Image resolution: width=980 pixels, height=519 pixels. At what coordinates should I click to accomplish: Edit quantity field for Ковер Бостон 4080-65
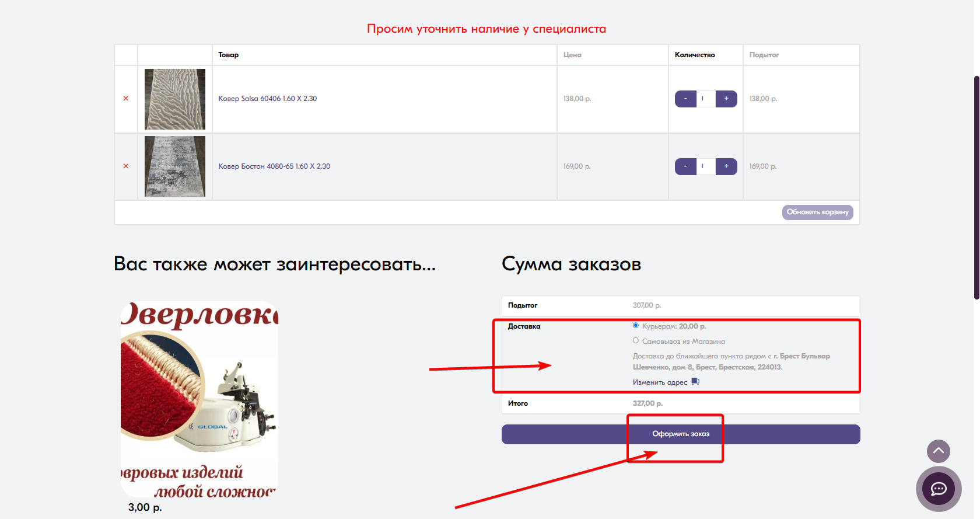[706, 166]
